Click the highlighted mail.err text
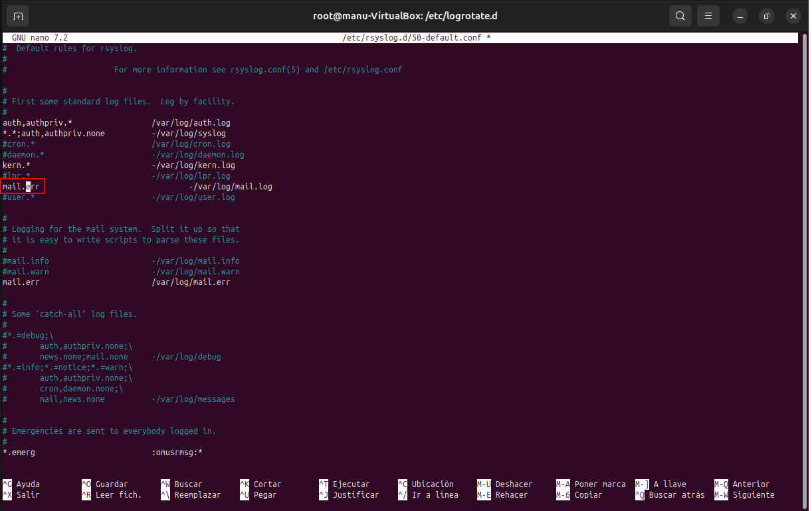 (x=21, y=187)
